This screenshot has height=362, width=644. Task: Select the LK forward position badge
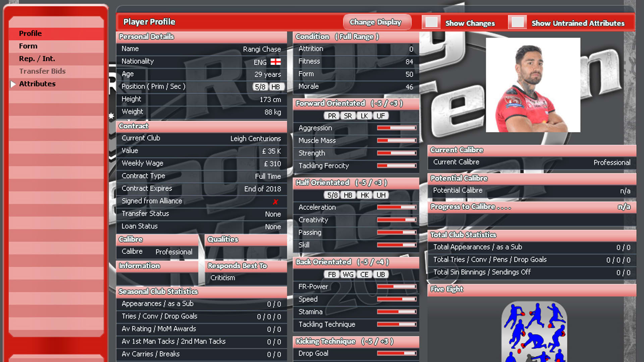coord(364,116)
